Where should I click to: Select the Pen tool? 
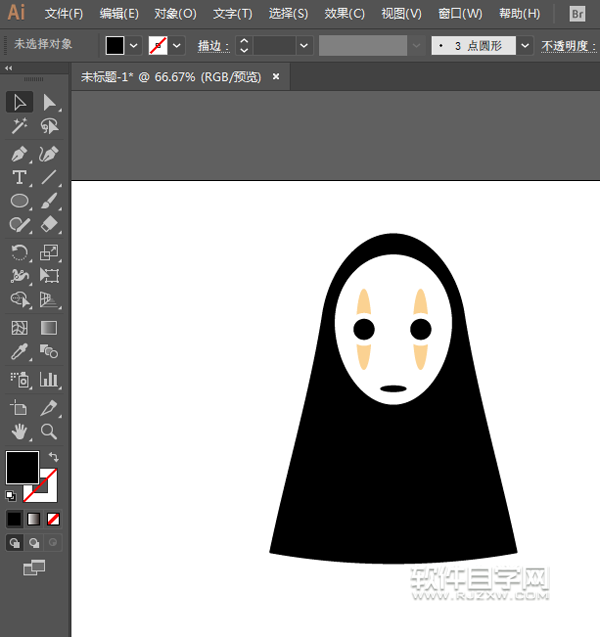pos(19,154)
